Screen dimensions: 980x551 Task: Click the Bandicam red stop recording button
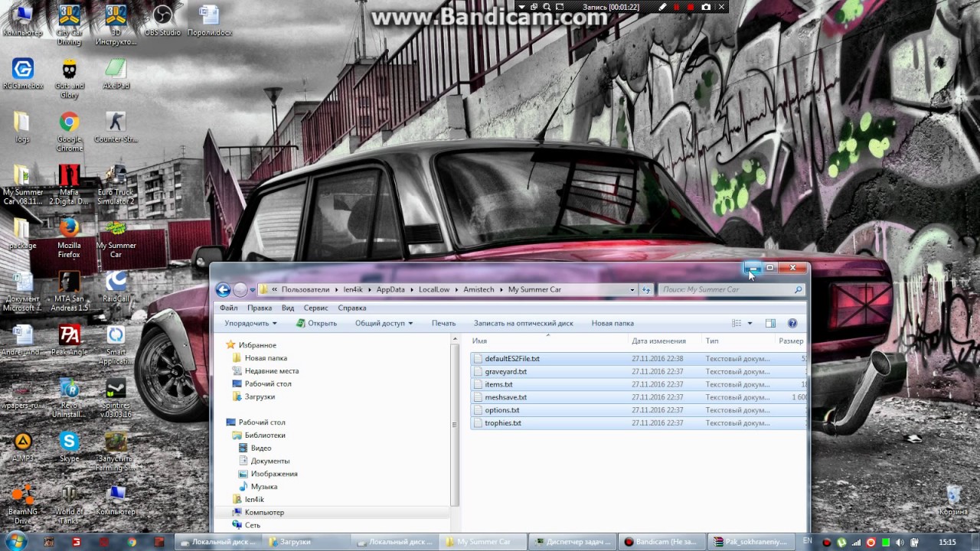[690, 7]
